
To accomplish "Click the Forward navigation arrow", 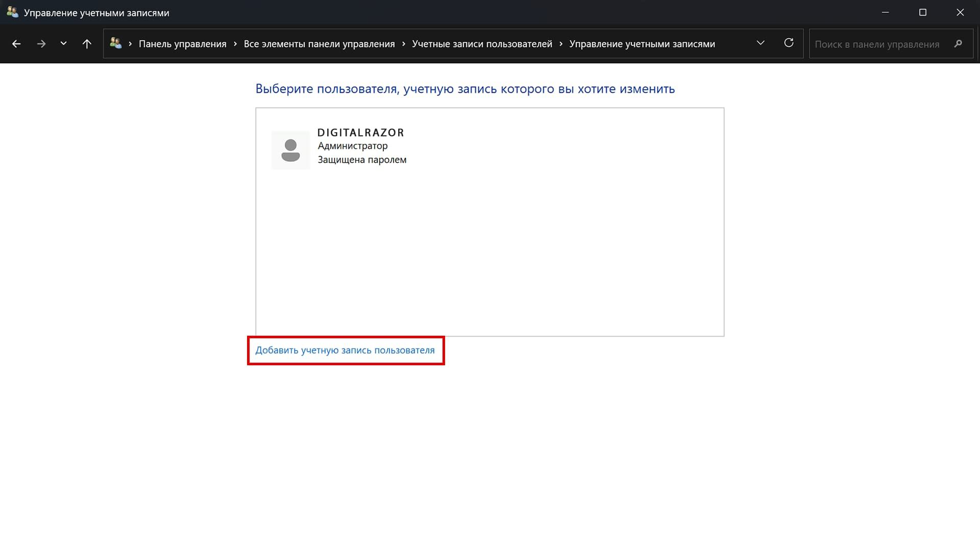I will point(41,44).
